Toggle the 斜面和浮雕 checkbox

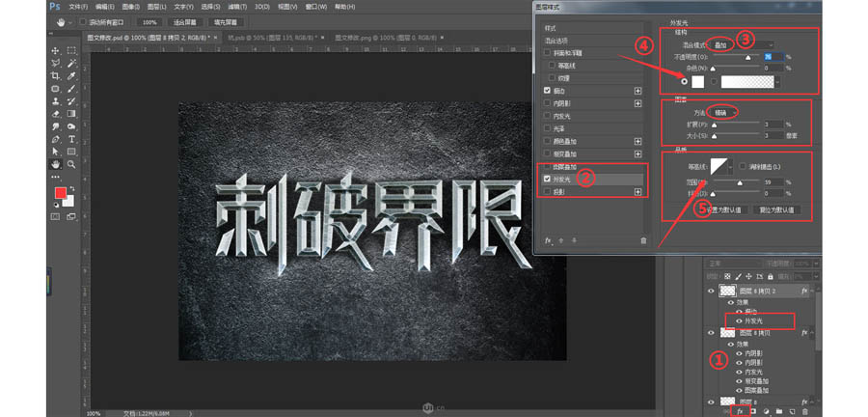pos(548,53)
